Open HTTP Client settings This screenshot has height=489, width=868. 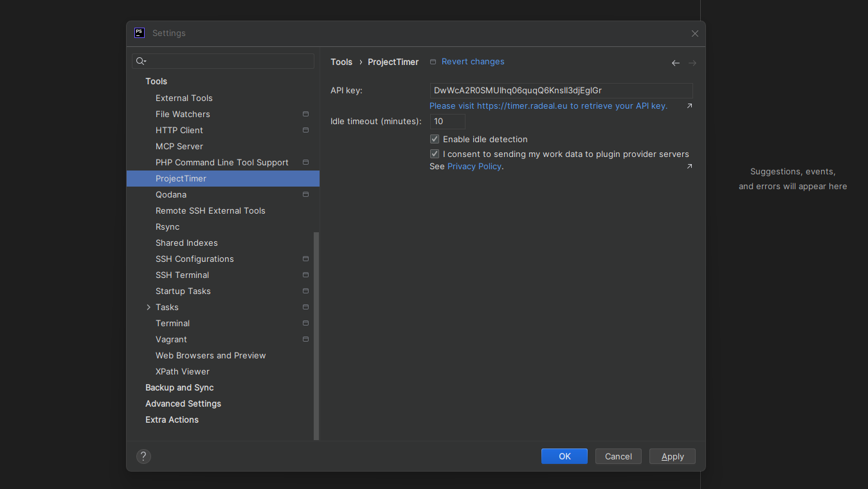(x=179, y=130)
